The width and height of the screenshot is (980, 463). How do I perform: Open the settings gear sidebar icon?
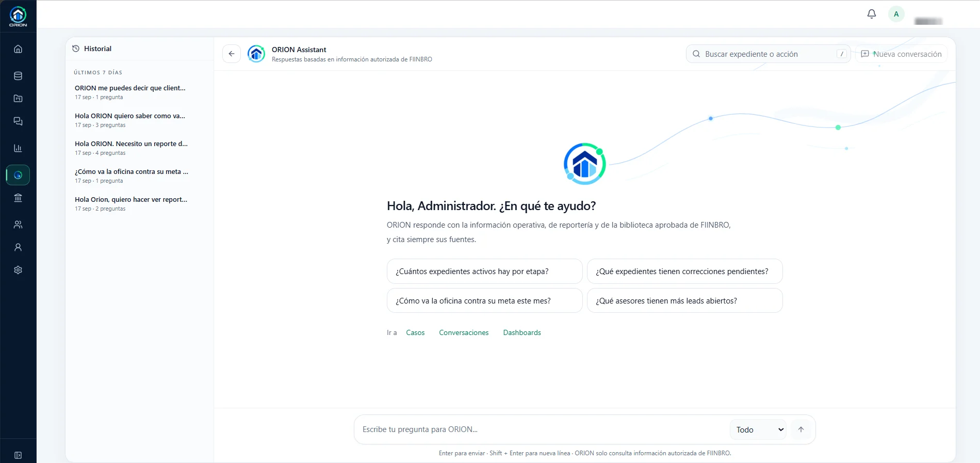click(x=18, y=270)
